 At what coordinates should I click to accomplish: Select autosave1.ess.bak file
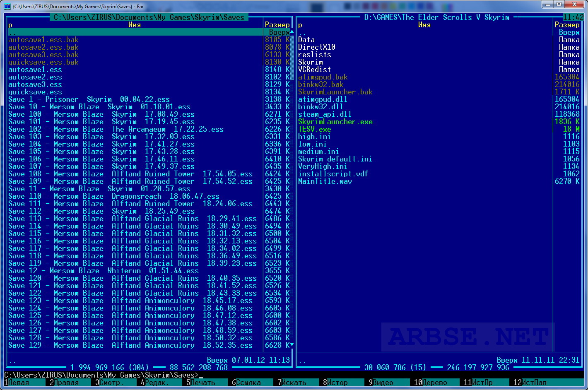[x=43, y=40]
